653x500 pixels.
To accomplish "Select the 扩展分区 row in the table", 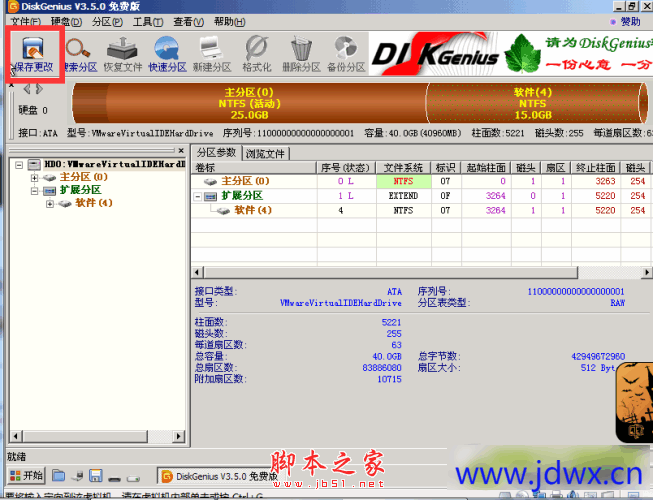I will click(421, 196).
